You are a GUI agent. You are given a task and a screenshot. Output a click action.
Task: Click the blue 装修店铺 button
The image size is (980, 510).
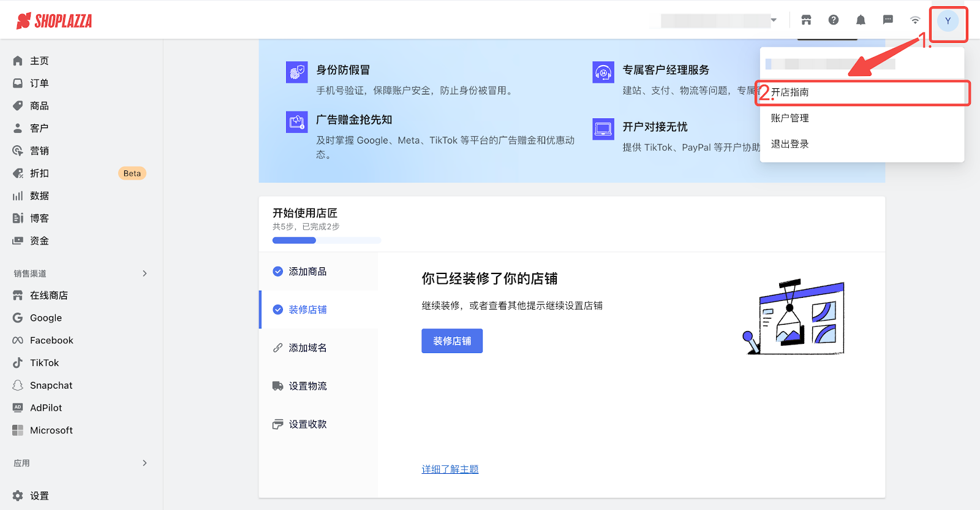(x=452, y=341)
